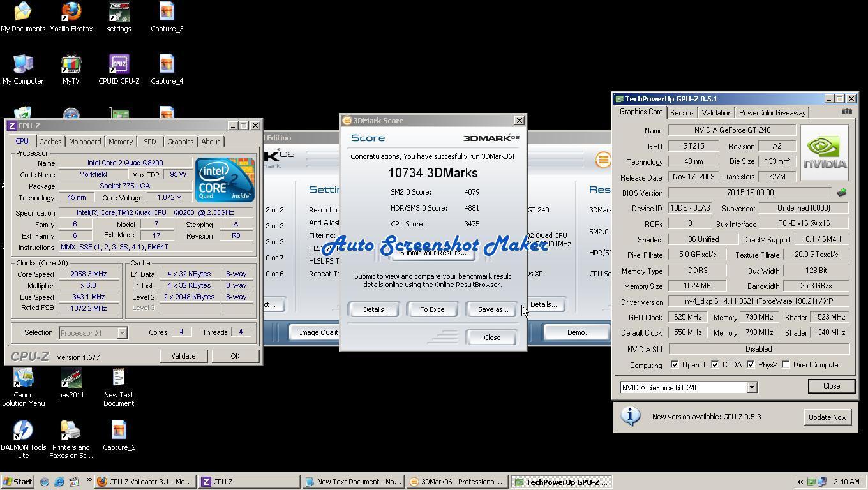The width and height of the screenshot is (868, 490).
Task: Click first quick launch globe icon
Action: (45, 482)
